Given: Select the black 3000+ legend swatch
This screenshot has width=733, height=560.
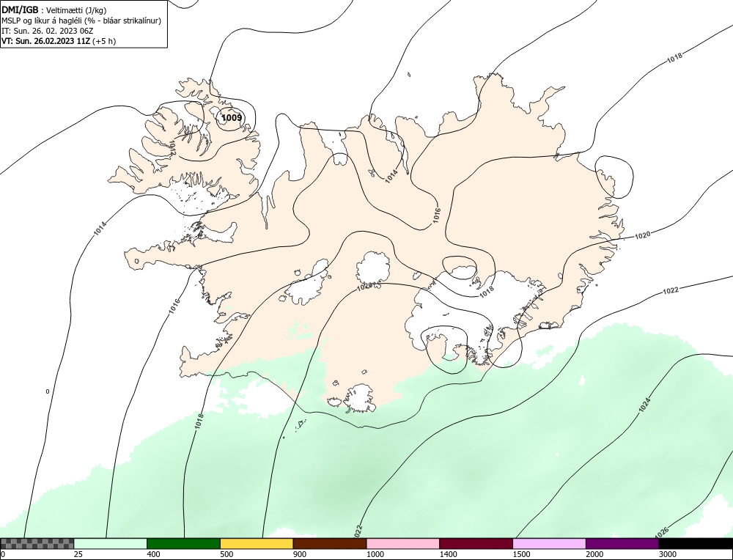Looking at the screenshot, I should click(696, 544).
